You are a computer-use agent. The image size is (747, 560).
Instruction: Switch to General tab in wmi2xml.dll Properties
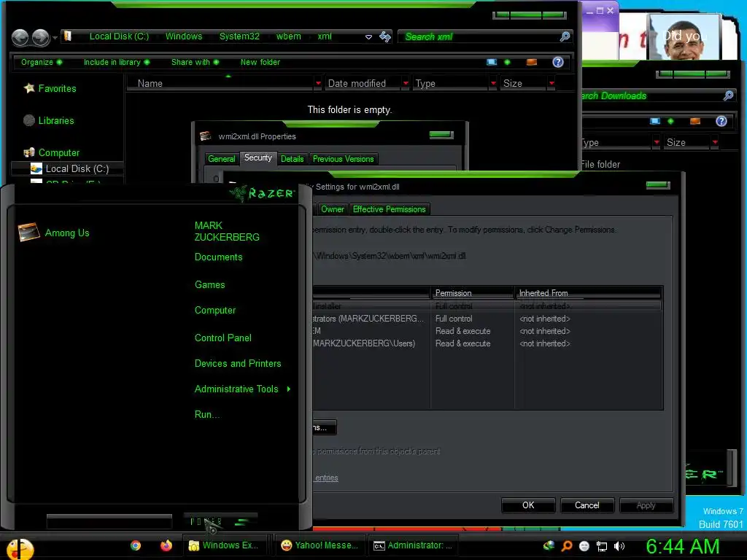coord(222,159)
